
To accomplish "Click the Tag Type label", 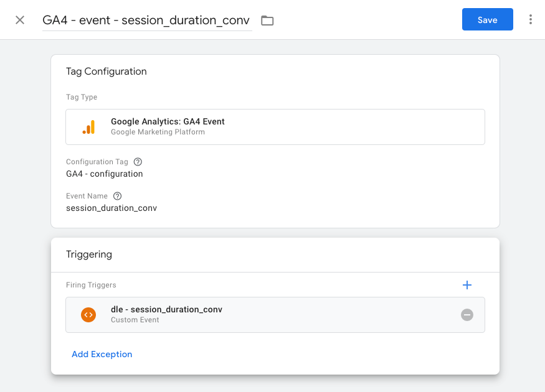I will [82, 97].
